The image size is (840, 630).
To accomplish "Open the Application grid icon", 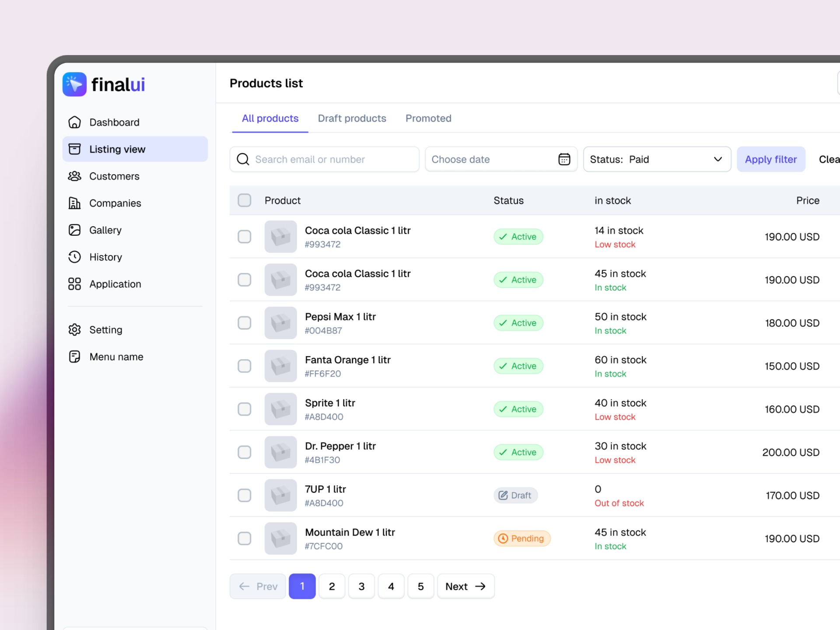I will click(x=74, y=283).
